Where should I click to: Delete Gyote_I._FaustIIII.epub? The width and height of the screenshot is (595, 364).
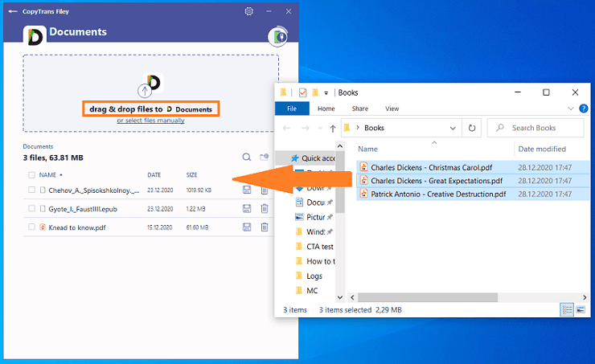[x=265, y=208]
